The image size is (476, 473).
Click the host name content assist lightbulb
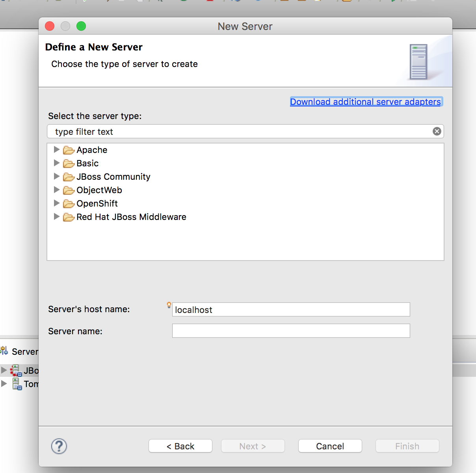[x=169, y=305]
